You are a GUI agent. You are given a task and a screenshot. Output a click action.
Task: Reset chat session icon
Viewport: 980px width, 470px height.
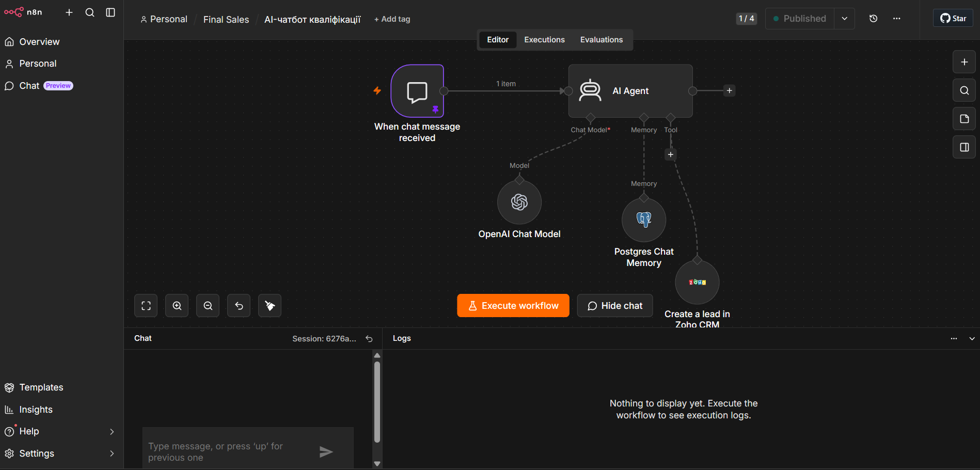(369, 339)
